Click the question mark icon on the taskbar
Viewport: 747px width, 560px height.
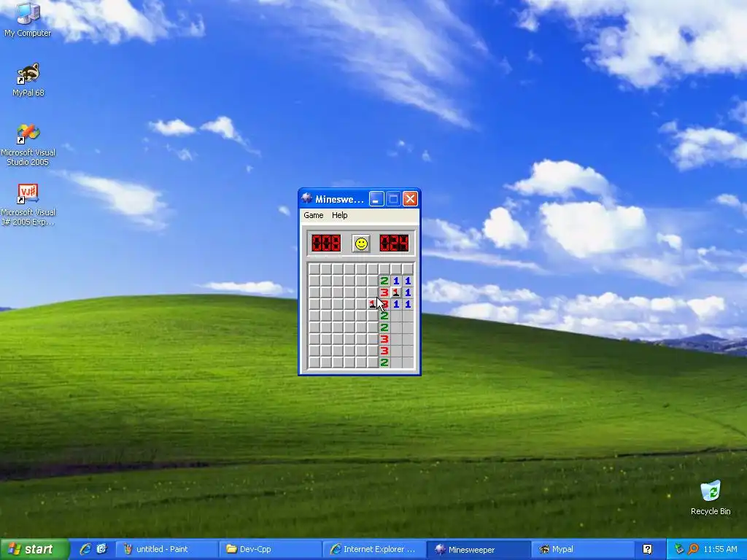point(647,549)
